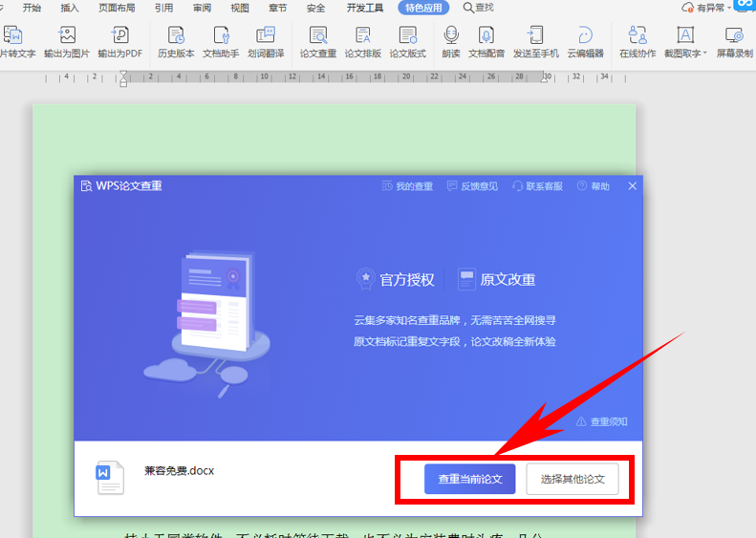Click the left indent marker on ruler
The width and height of the screenshot is (756, 538).
coord(123,79)
